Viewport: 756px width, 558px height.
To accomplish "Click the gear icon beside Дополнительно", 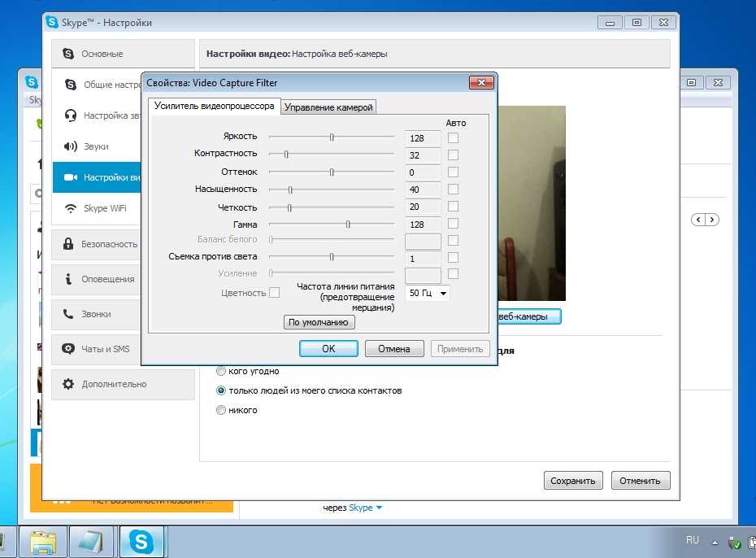I will tap(69, 384).
